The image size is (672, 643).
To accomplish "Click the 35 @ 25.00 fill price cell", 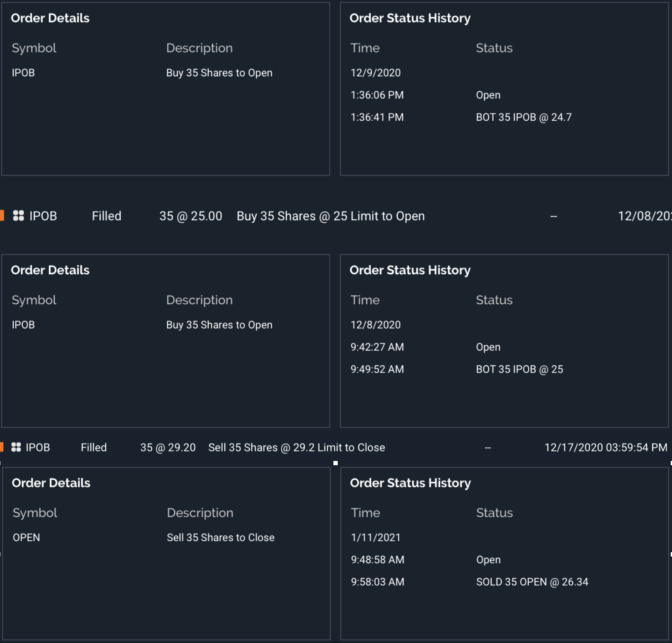I will 190,216.
